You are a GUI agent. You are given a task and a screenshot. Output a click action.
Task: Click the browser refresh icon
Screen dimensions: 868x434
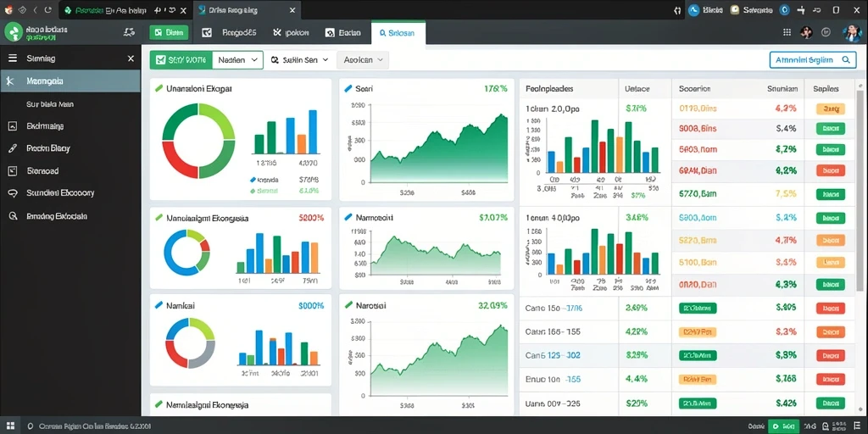48,10
